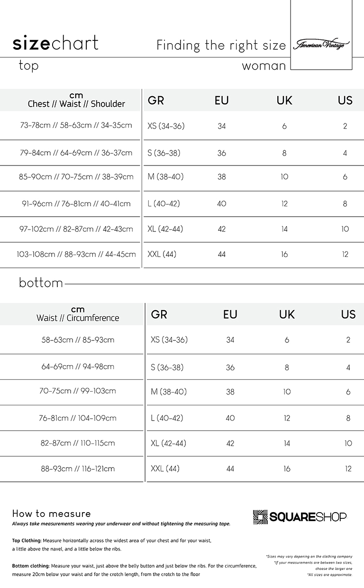Select US size 12 in bottom table
The height and width of the screenshot is (588, 364).
(348, 469)
